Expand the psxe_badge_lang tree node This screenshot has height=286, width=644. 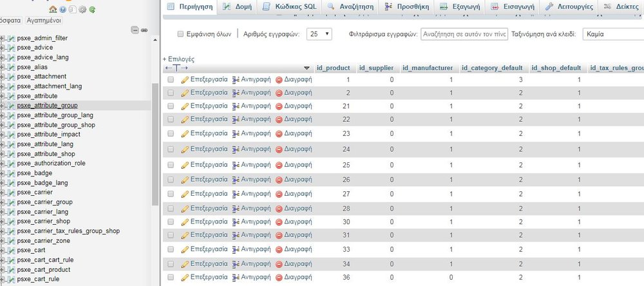coord(2,182)
